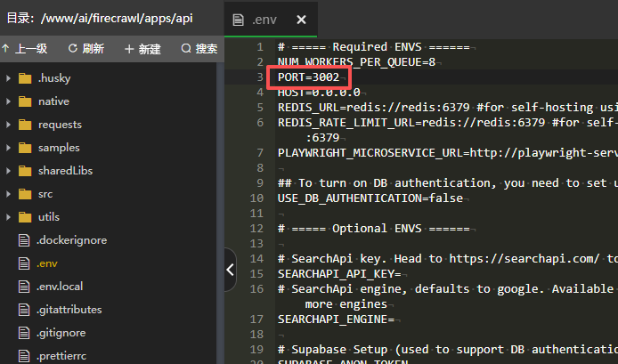Screen dimensions: 618x364
Task: Switch to the .env editor tab
Action: pyautogui.click(x=264, y=20)
